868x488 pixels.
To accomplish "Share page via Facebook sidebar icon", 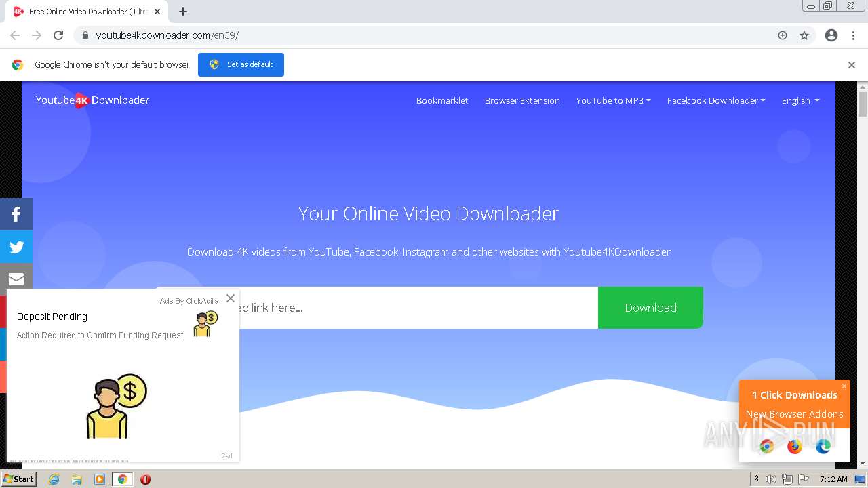I will (x=16, y=214).
